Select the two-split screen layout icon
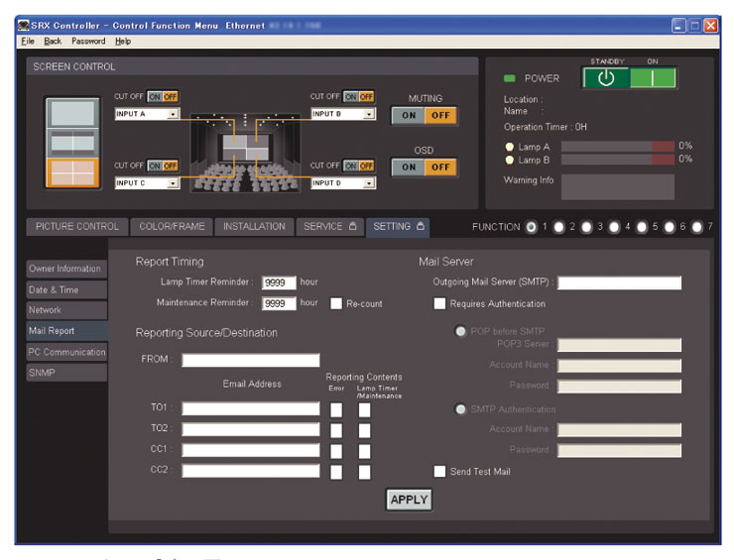 click(72, 143)
